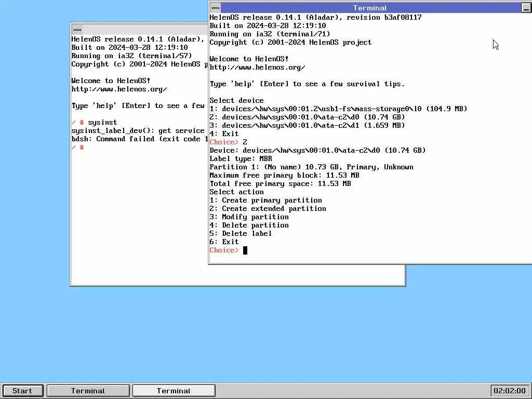Click the 'Select device' heading
The height and width of the screenshot is (399, 532).
pyautogui.click(x=236, y=100)
